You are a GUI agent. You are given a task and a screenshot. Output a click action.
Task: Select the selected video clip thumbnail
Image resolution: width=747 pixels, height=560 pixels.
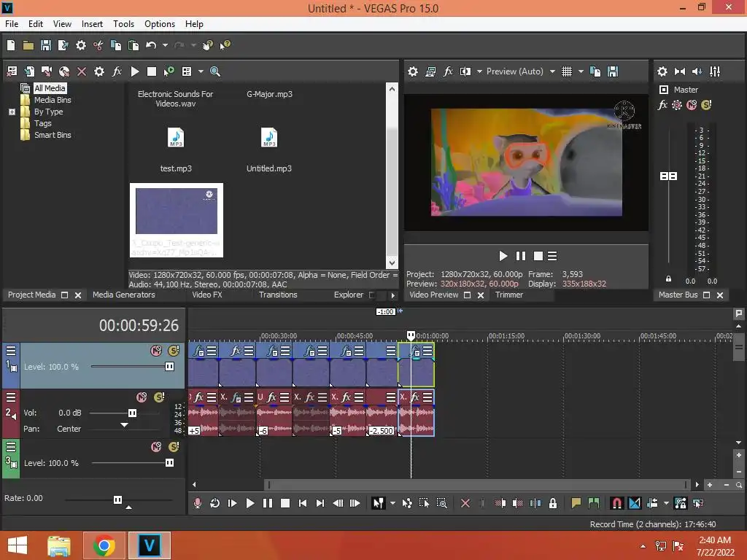point(177,220)
